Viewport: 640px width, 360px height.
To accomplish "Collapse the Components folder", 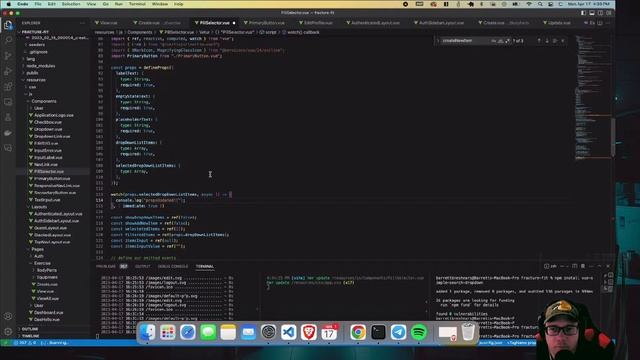I will coord(44,101).
